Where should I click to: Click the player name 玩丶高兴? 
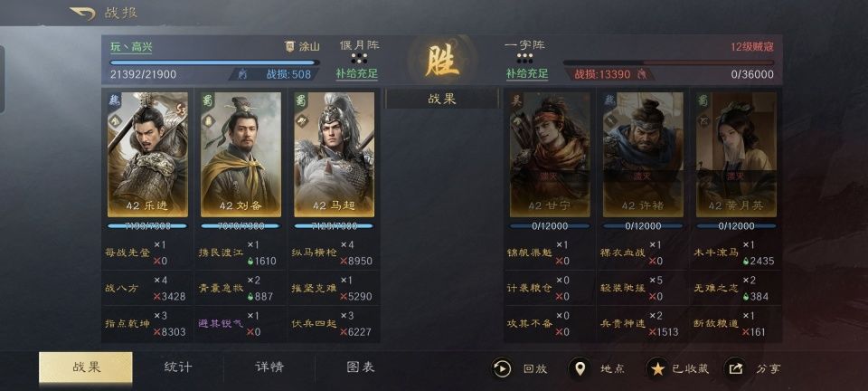coord(131,47)
